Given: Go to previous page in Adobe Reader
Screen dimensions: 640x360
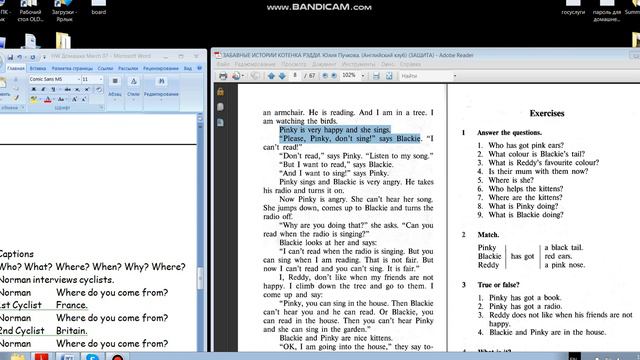Looking at the screenshot, I should [x=271, y=76].
